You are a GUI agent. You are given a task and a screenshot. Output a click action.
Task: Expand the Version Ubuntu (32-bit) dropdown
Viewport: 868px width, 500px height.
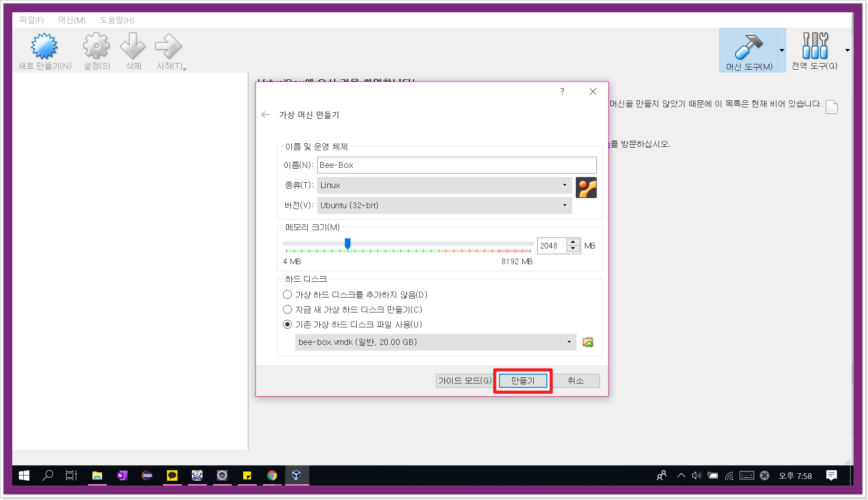coord(444,206)
